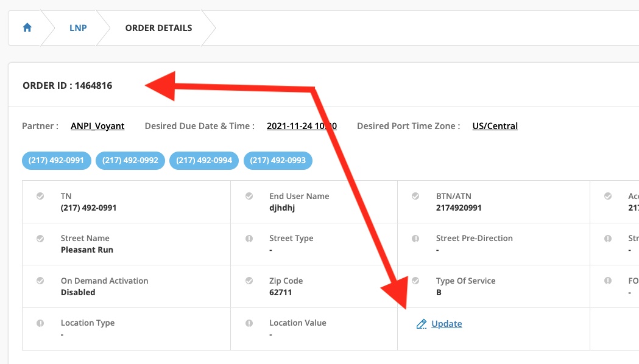
Task: Click the check icon beside BTN/ATN
Action: [x=415, y=196]
